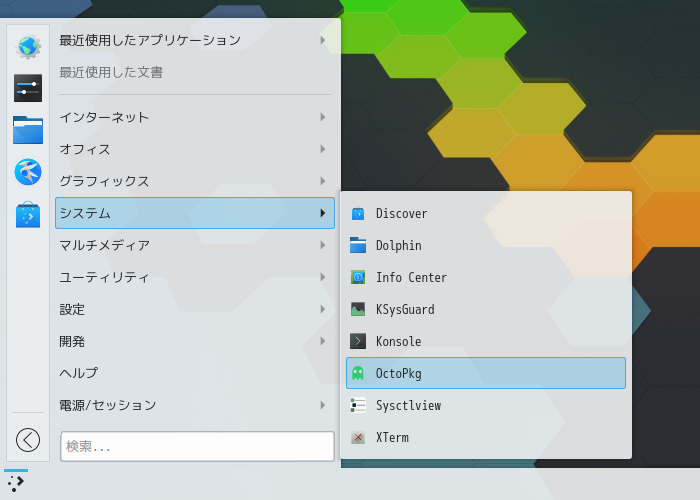Launch Konsole from the submenu

coord(486,341)
